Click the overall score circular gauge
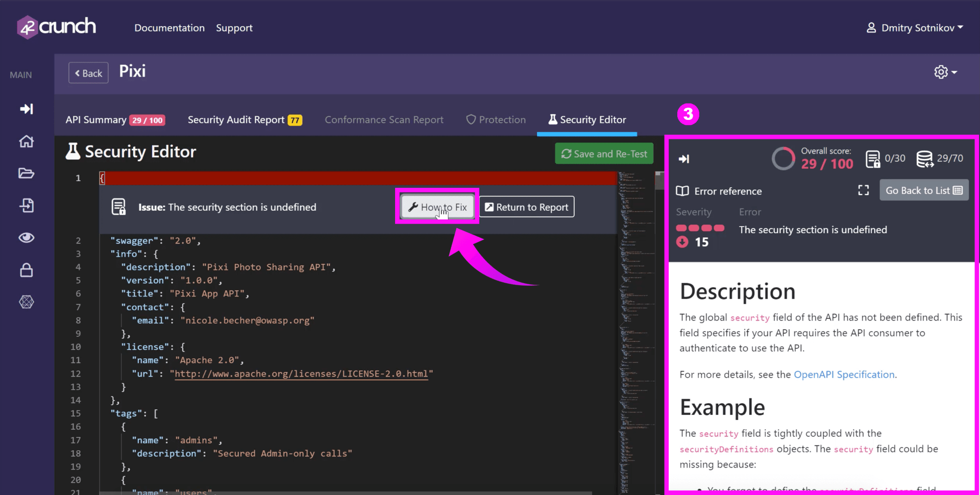This screenshot has height=495, width=980. pyautogui.click(x=783, y=159)
